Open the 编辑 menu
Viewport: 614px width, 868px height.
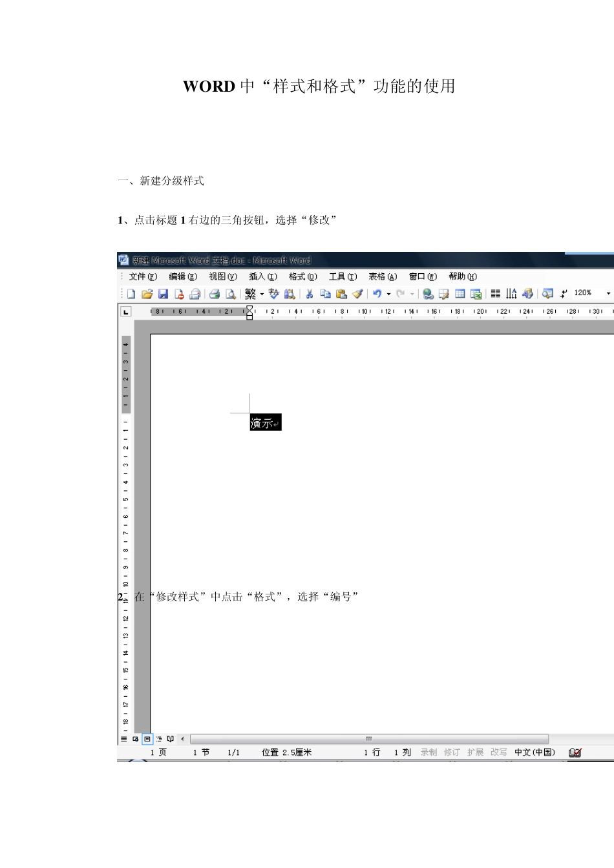tap(183, 276)
